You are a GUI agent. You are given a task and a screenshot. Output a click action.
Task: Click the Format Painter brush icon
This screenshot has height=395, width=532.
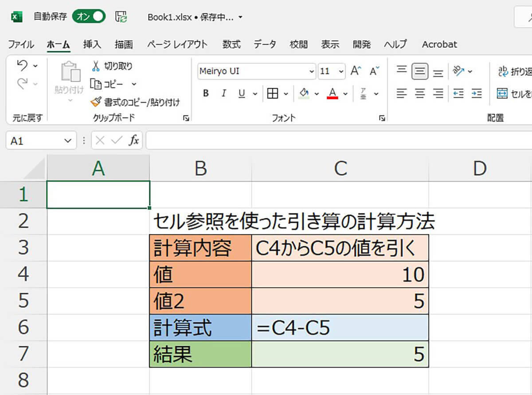[x=96, y=102]
